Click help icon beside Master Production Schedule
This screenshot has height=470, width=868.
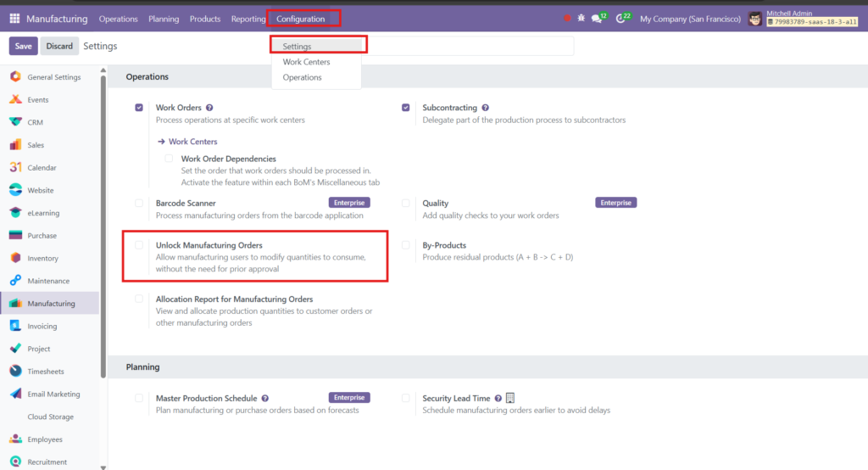[x=265, y=398]
